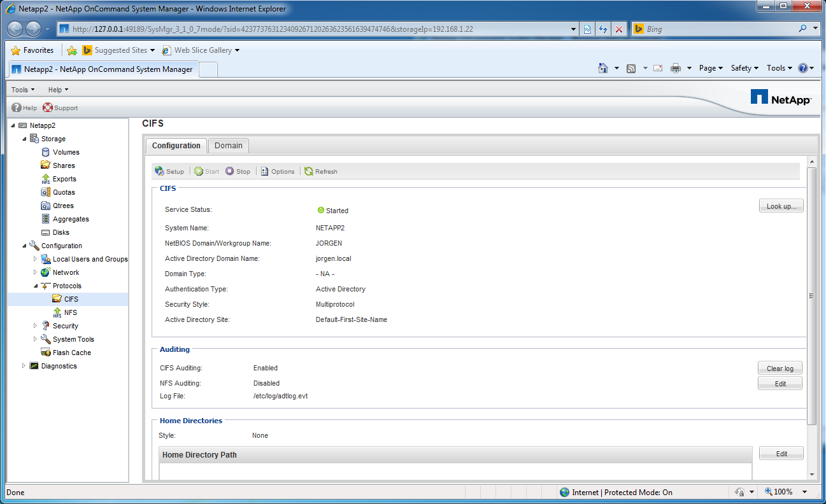Image resolution: width=826 pixels, height=504 pixels.
Task: Expand the Diagnostics tree node
Action: click(24, 366)
